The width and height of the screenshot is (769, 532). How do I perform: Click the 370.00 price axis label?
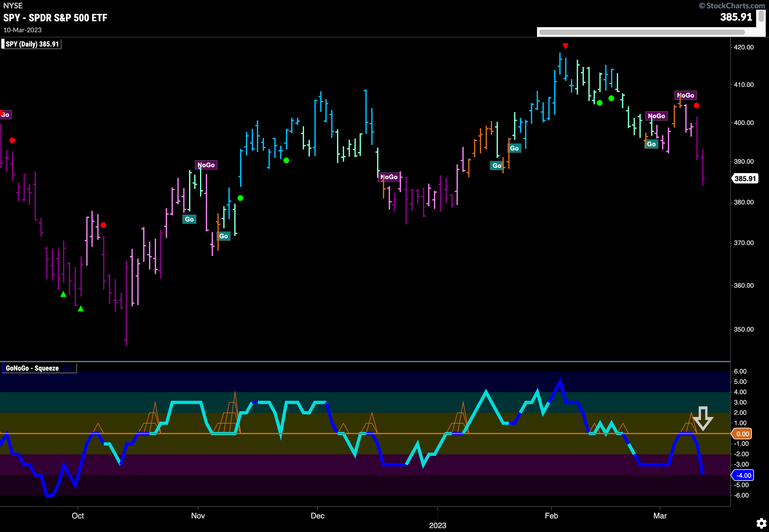(744, 243)
